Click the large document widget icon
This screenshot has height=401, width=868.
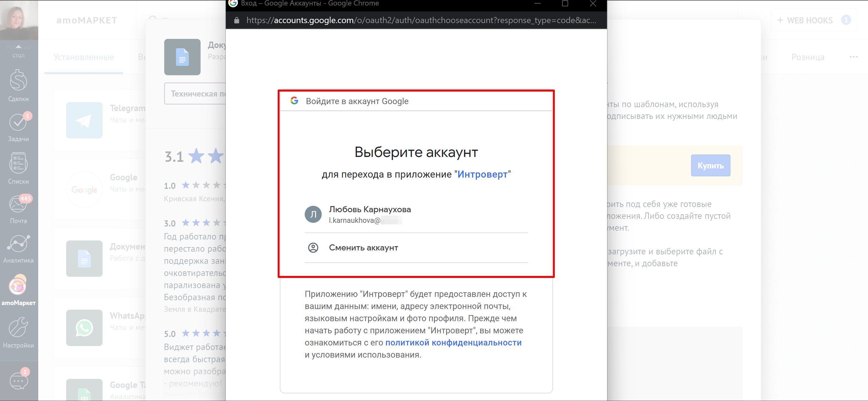click(182, 57)
